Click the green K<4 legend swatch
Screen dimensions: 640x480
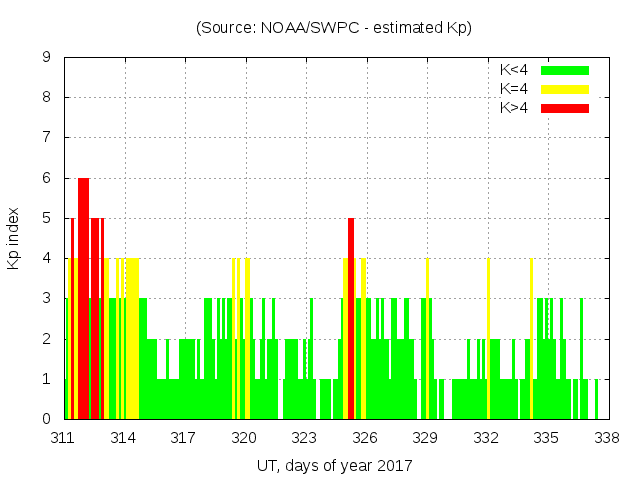click(x=565, y=70)
